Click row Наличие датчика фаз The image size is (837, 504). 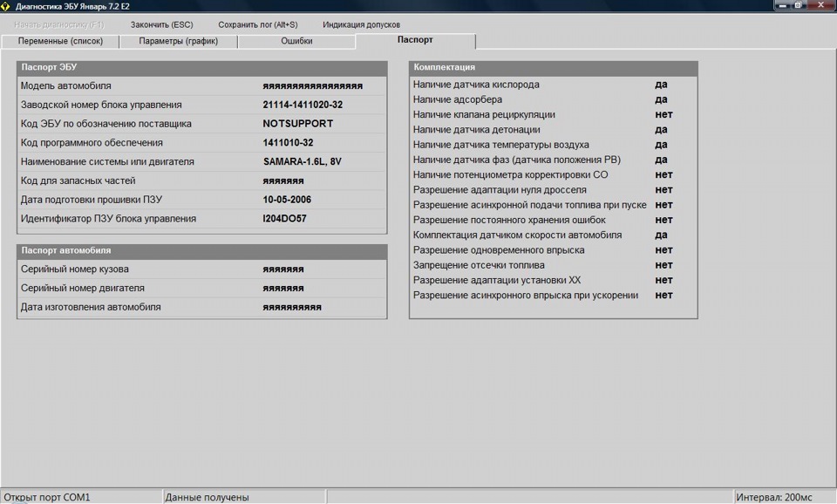[554, 160]
